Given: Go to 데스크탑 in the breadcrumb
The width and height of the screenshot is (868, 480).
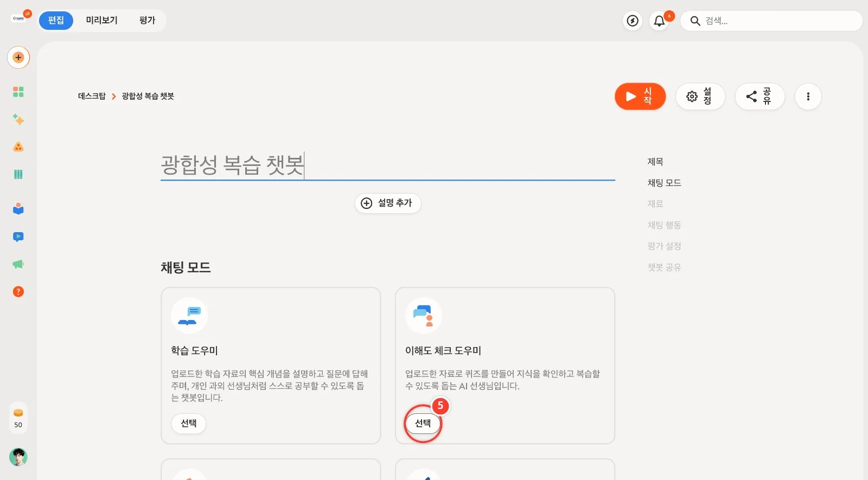Looking at the screenshot, I should [92, 97].
